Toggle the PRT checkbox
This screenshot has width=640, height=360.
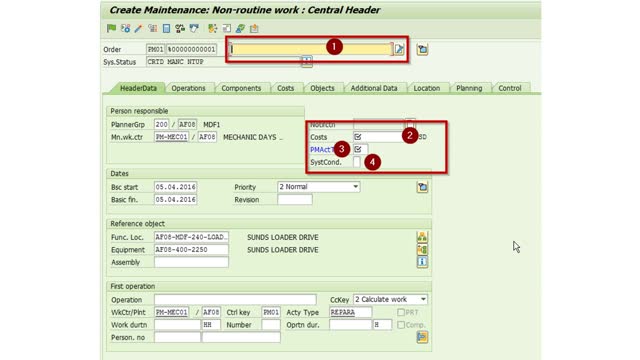point(401,312)
